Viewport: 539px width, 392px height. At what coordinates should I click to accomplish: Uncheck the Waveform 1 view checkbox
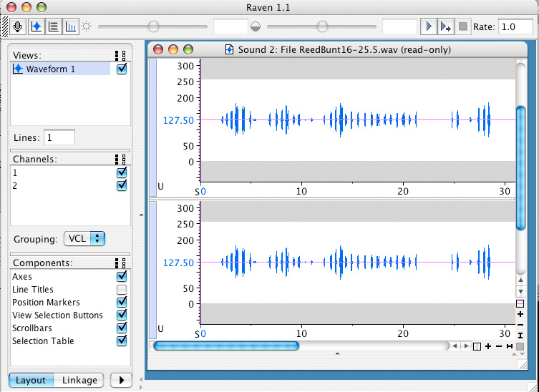click(x=122, y=69)
